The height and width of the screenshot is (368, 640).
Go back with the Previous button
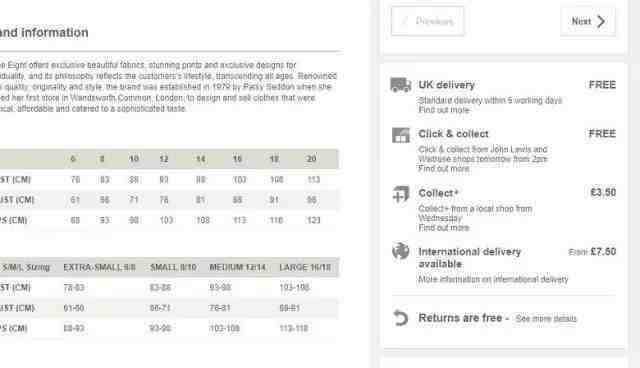point(427,21)
